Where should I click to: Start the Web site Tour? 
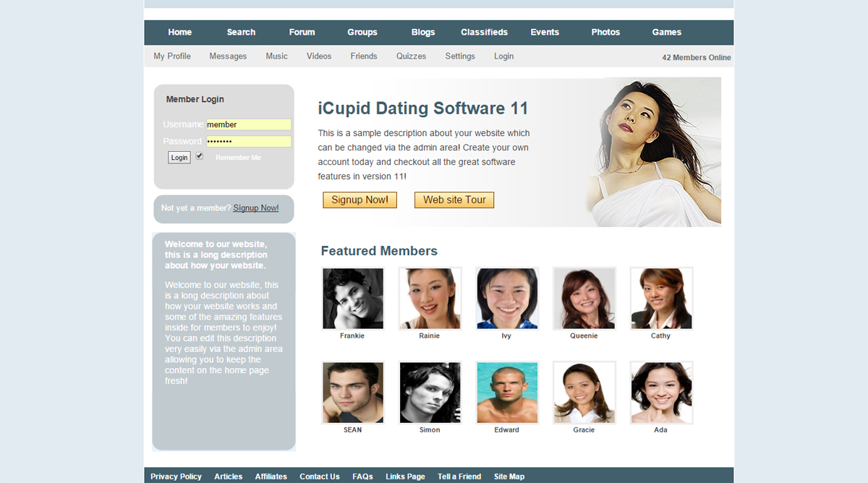point(454,200)
